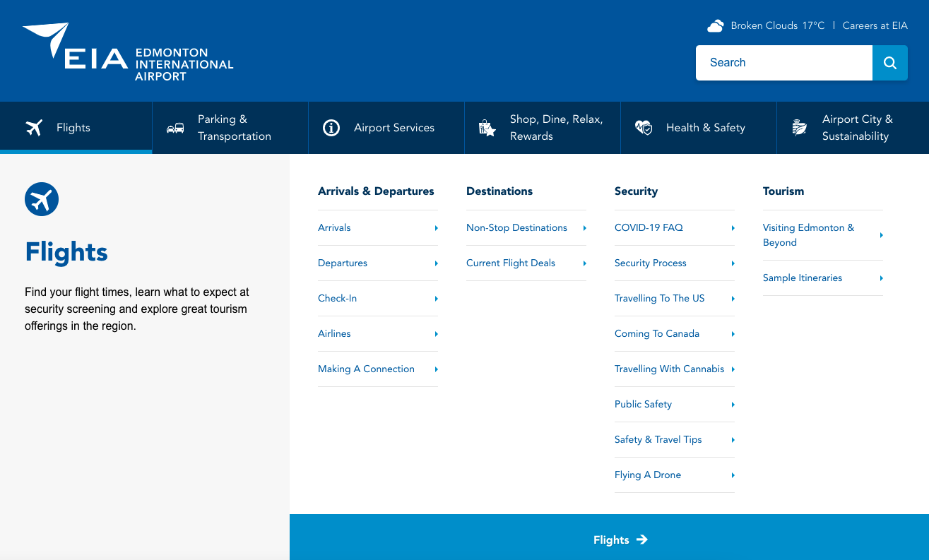This screenshot has width=929, height=560.
Task: Click the arrow beside Making A Connection
Action: [437, 369]
